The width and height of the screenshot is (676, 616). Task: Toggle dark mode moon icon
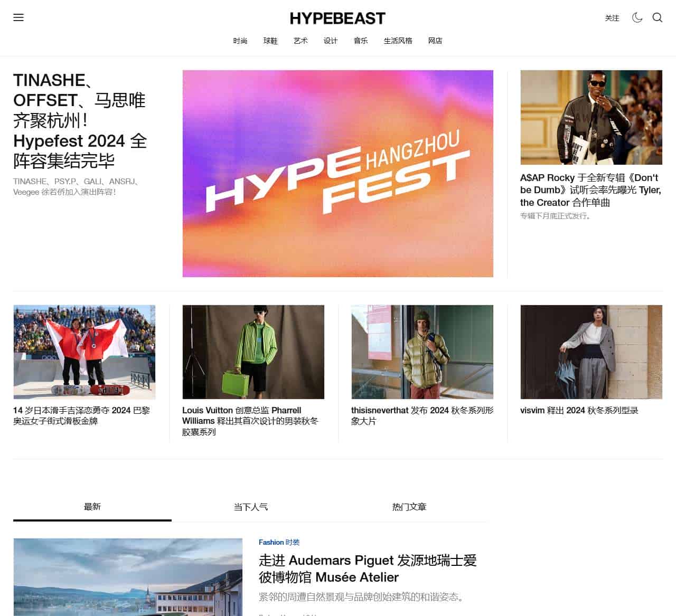[x=637, y=17]
